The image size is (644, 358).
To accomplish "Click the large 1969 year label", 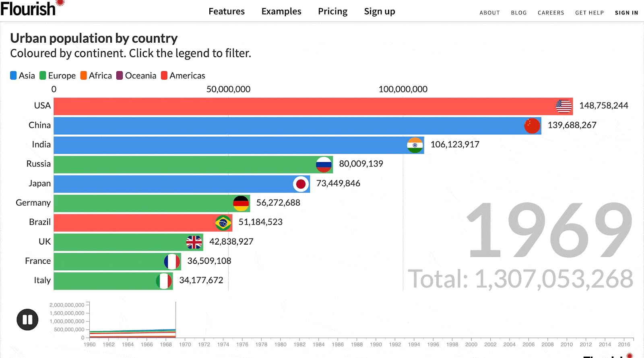I will point(549,230).
